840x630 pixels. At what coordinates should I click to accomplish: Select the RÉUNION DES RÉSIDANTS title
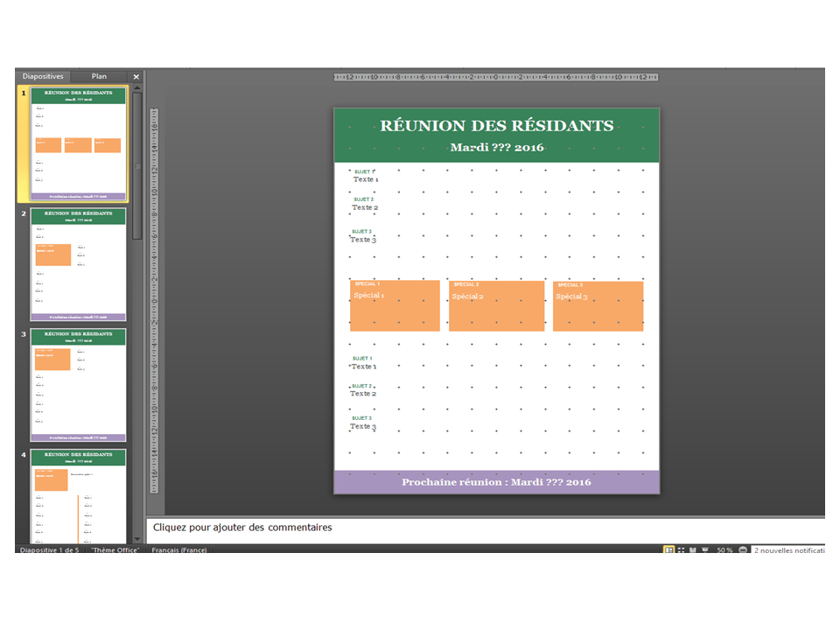[497, 125]
